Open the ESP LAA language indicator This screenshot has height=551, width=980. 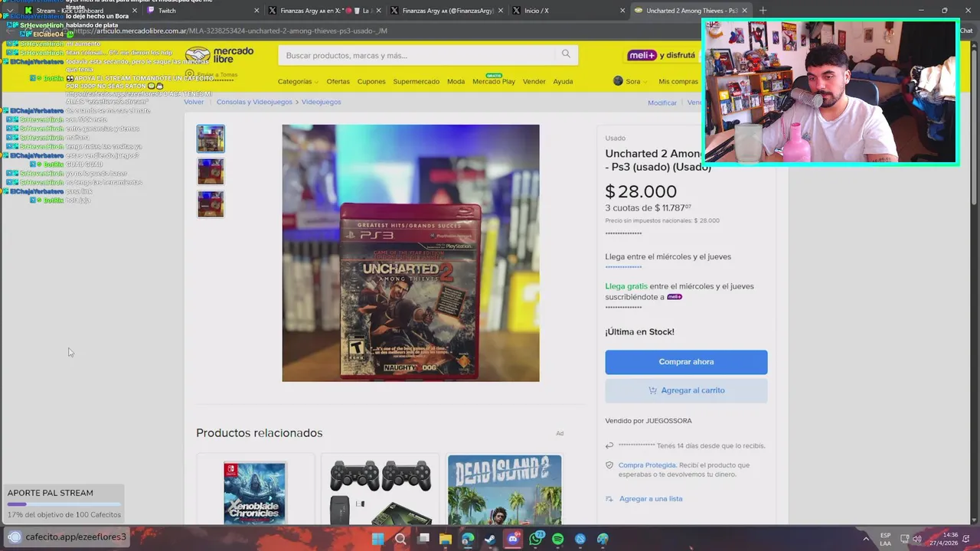point(885,539)
